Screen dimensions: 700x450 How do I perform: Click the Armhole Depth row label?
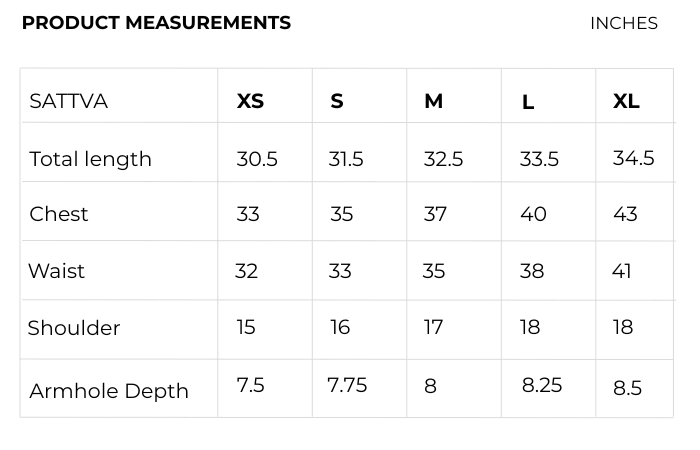(x=109, y=391)
